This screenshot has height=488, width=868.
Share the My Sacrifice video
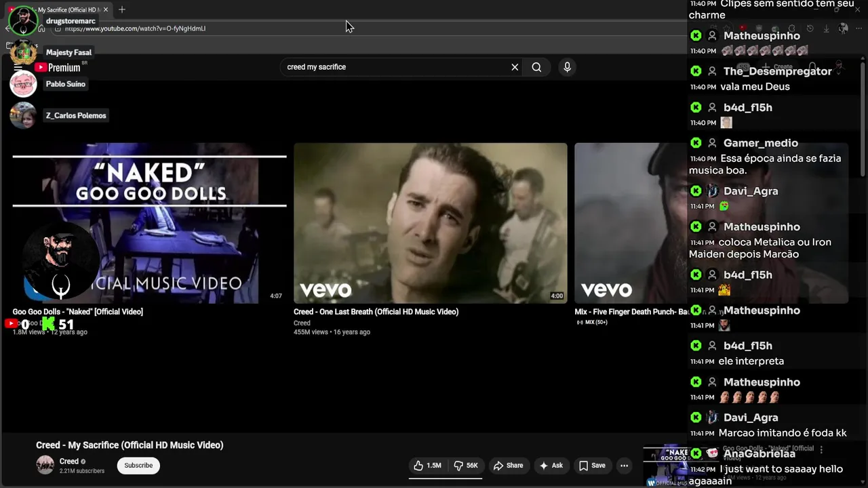point(508,466)
